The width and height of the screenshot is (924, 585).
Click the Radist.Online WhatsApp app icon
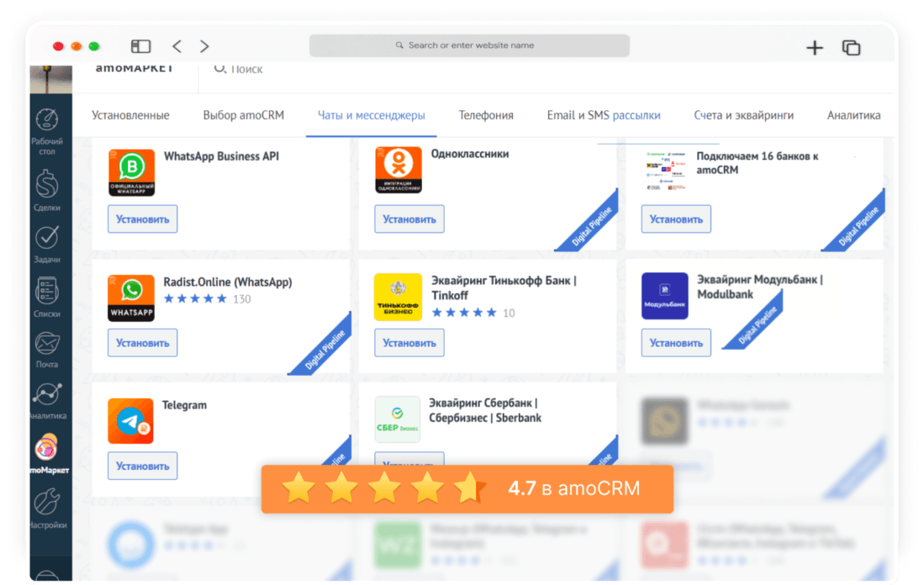(131, 298)
